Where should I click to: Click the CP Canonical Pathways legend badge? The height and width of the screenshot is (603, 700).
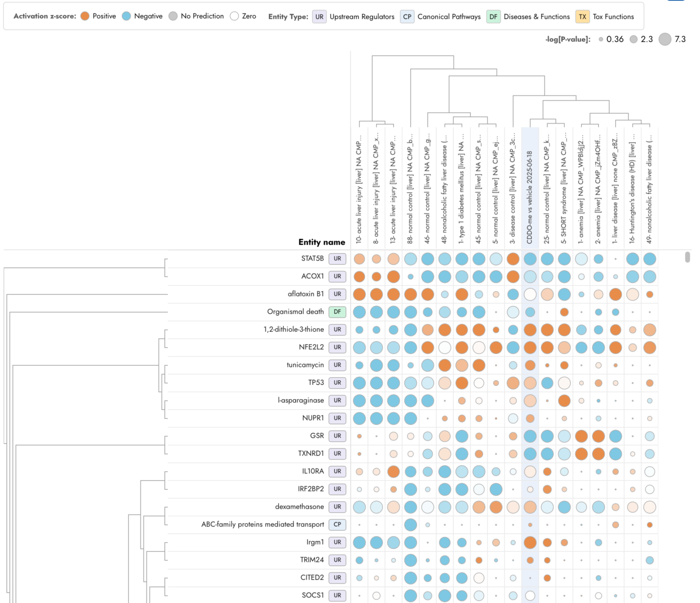click(407, 17)
